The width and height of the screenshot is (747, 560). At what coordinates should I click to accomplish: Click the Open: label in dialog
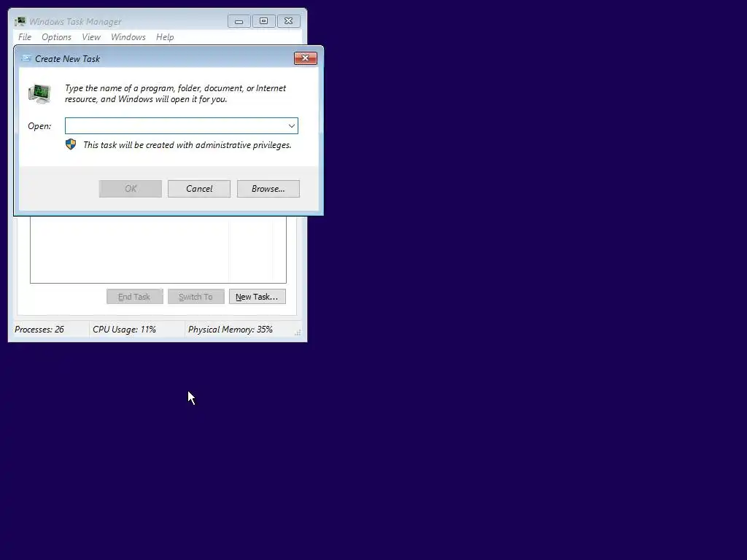39,126
